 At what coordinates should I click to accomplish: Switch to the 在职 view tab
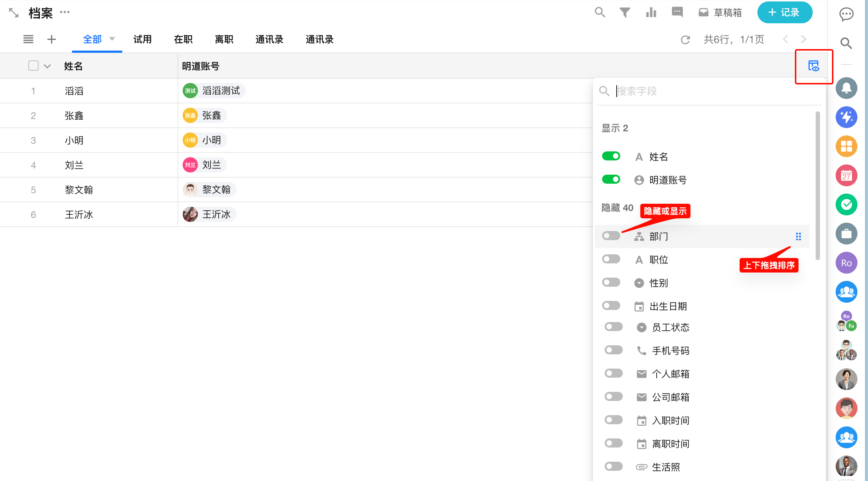point(183,39)
